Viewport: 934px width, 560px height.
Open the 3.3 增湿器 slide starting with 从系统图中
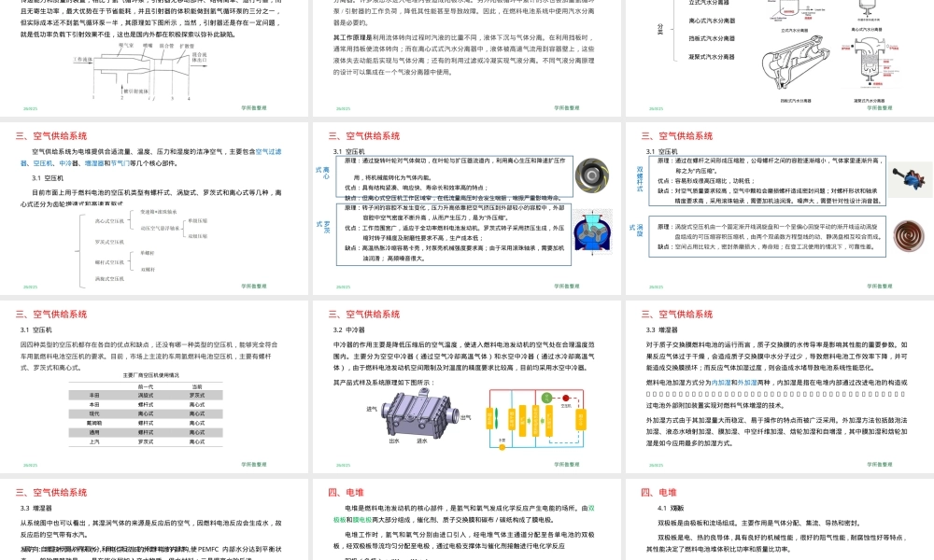[154, 520]
